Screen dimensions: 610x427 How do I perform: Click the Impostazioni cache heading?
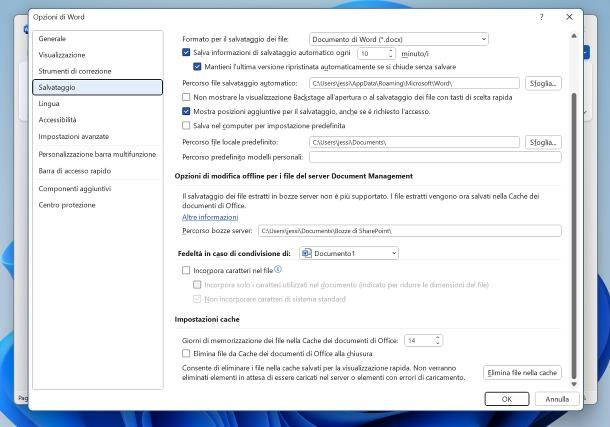(207, 319)
